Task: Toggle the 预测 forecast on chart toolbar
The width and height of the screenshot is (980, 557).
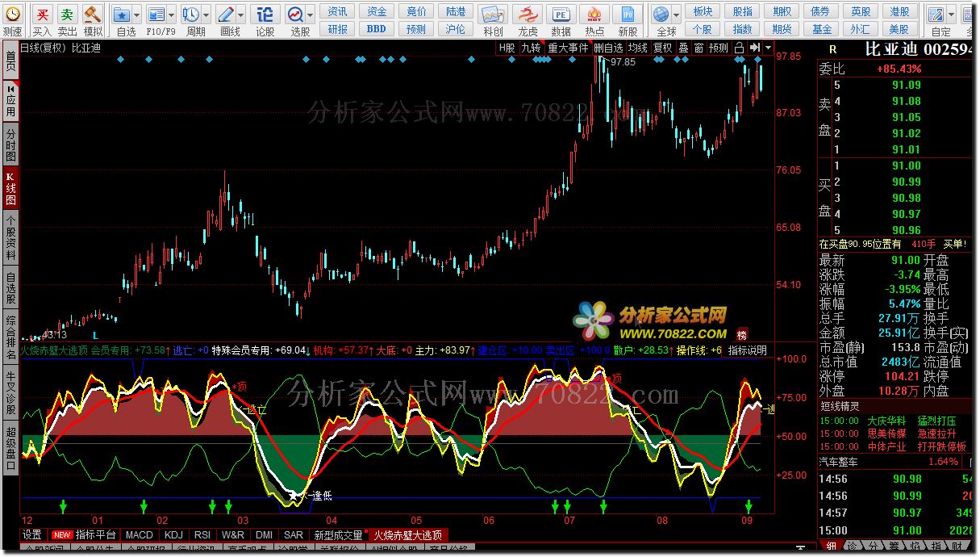Action: coord(719,48)
